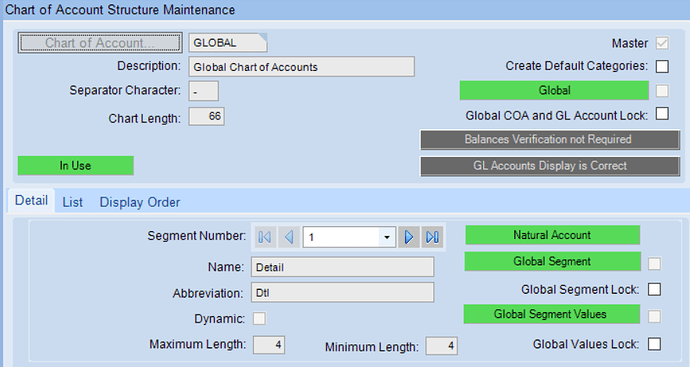Click the Abbreviation field containing Dtl

[342, 292]
